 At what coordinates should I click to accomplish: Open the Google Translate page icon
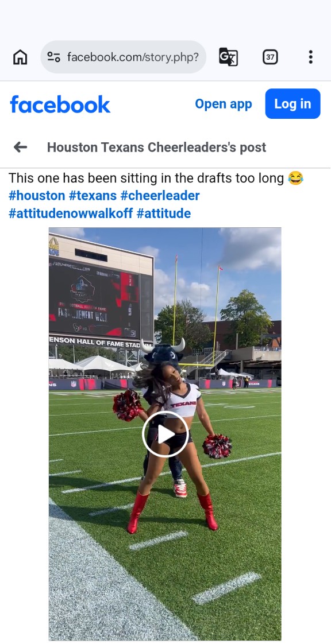coord(228,57)
